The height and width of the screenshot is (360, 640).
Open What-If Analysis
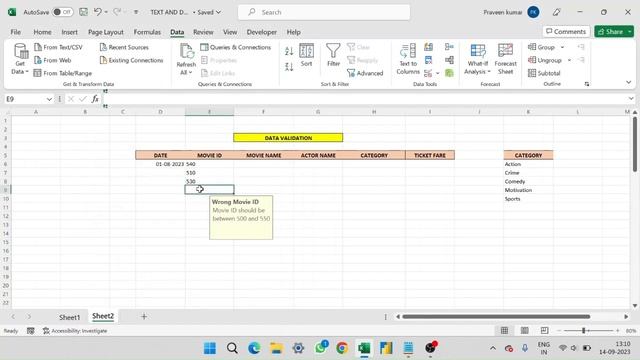pos(478,59)
